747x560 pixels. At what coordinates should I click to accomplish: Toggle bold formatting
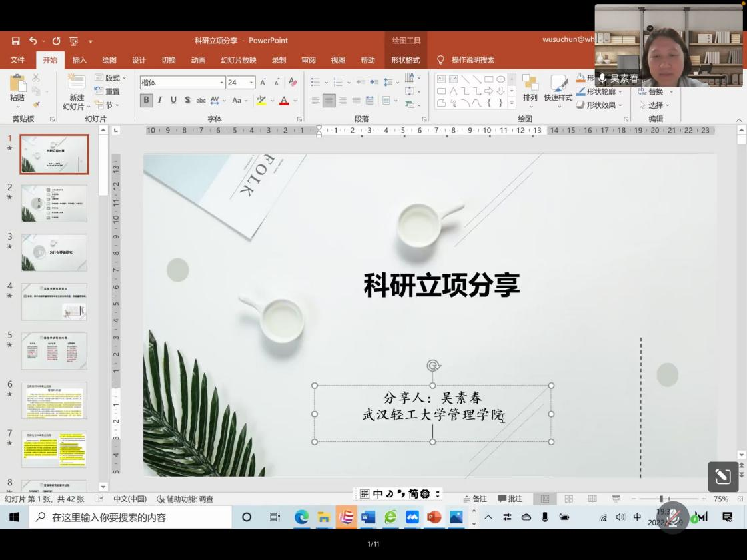point(146,101)
